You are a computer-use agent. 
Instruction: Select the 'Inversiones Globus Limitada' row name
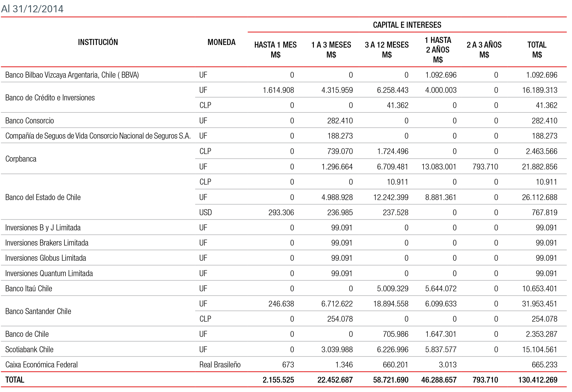point(46,258)
